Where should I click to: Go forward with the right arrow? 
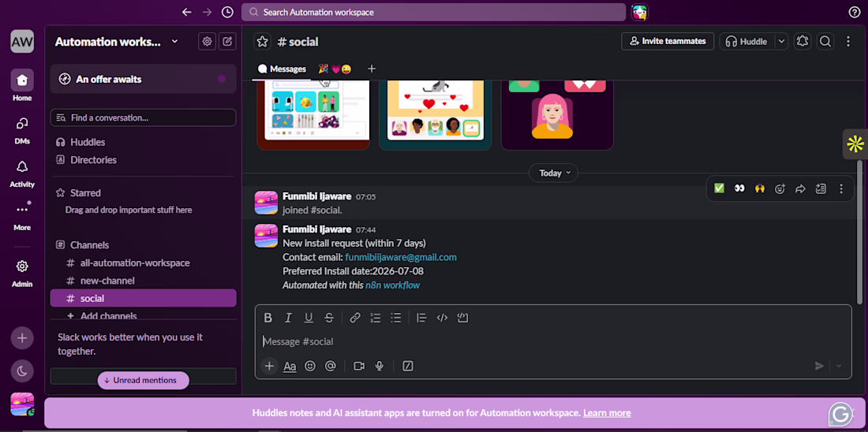click(x=207, y=12)
